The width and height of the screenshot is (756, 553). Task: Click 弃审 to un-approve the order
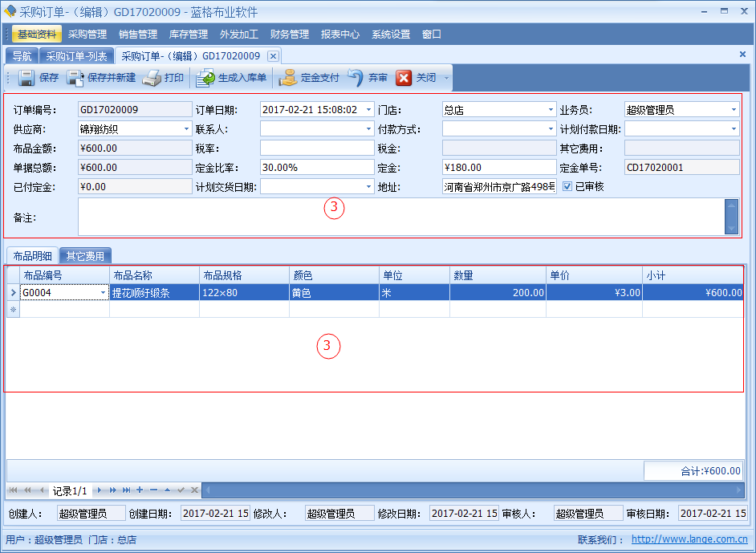pos(368,78)
